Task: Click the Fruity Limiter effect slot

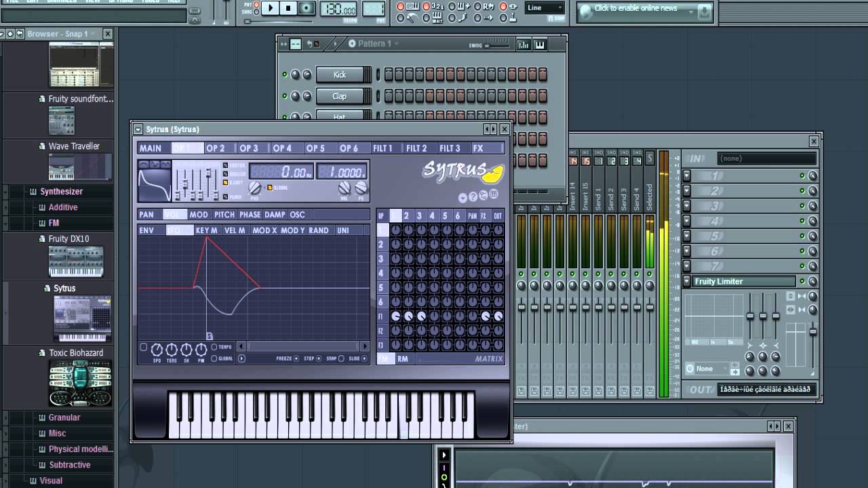Action: (x=743, y=281)
